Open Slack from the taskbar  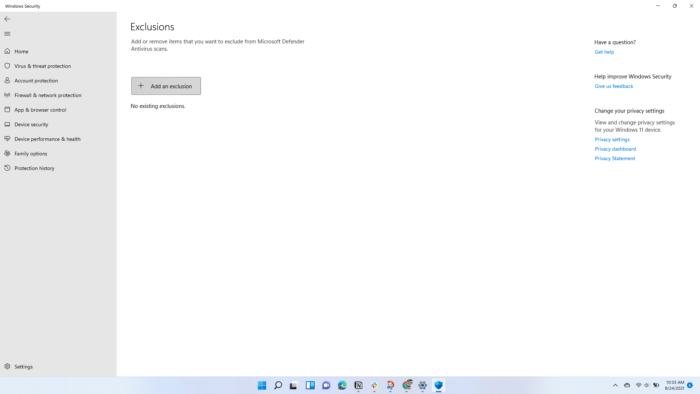coord(374,386)
